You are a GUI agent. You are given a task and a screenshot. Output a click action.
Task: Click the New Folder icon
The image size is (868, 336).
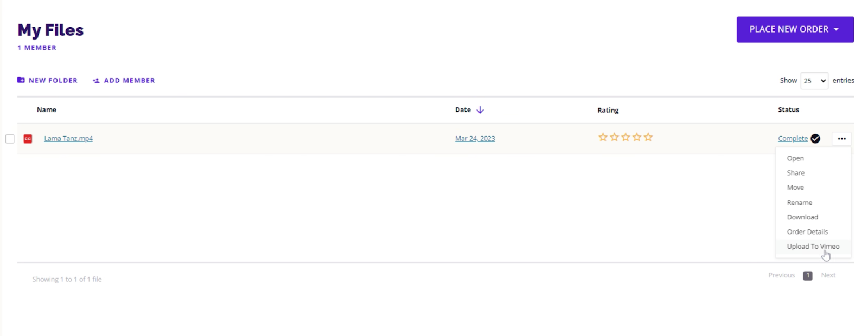tap(21, 80)
